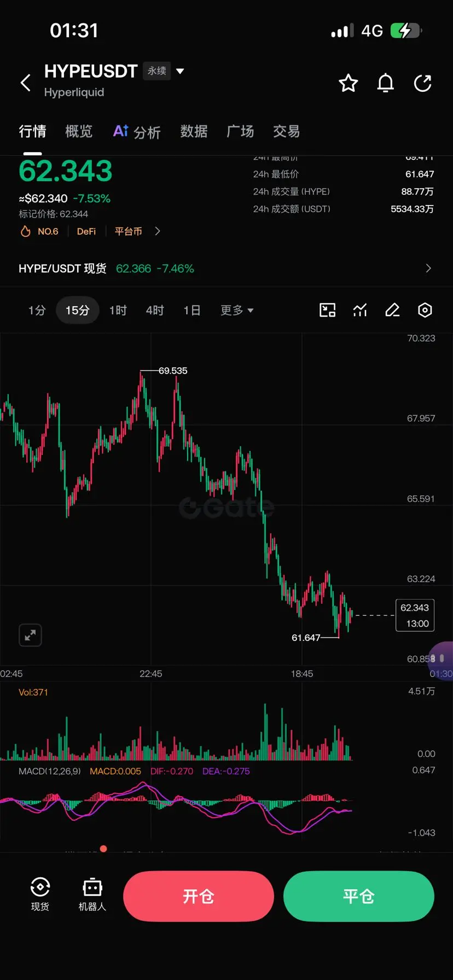
Task: Open the HYPEUSDT pair selector dropdown
Action: (180, 71)
